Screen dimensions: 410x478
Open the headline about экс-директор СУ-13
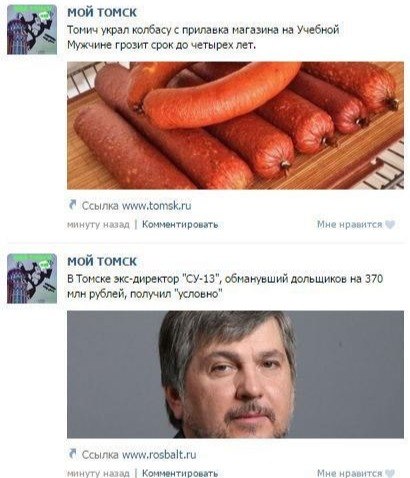click(225, 286)
